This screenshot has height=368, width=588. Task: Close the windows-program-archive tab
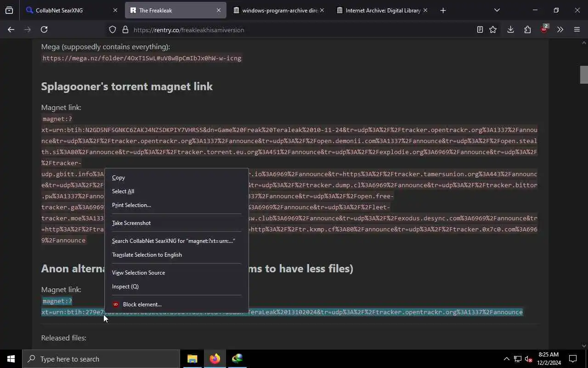[322, 10]
